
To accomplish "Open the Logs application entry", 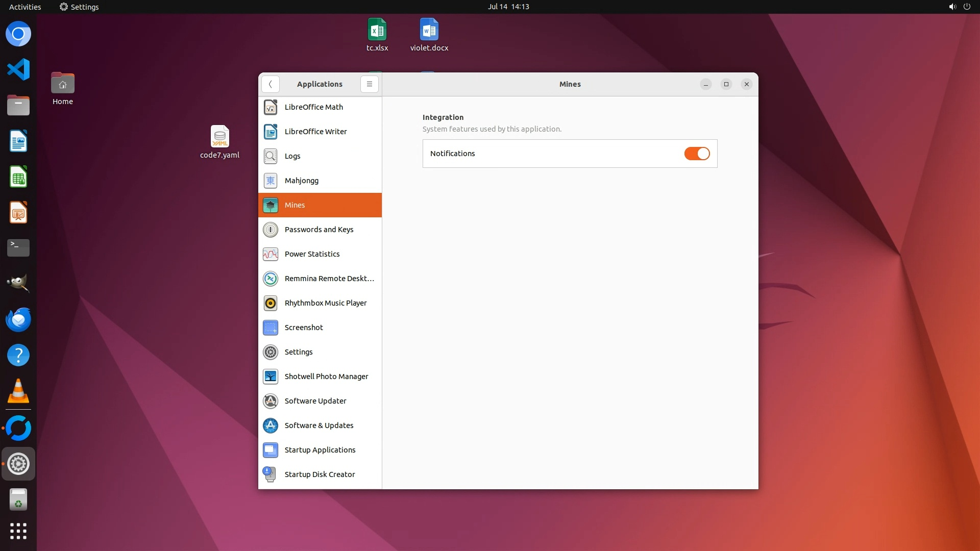I will (x=320, y=156).
